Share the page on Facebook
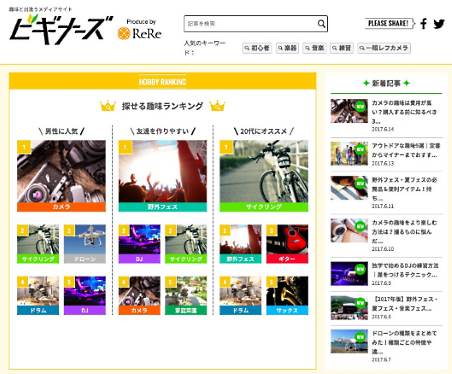Viewport: 452px width, 374px height. (423, 23)
